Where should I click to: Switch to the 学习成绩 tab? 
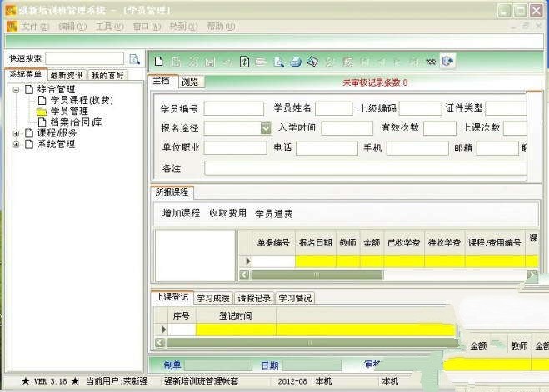pyautogui.click(x=213, y=298)
